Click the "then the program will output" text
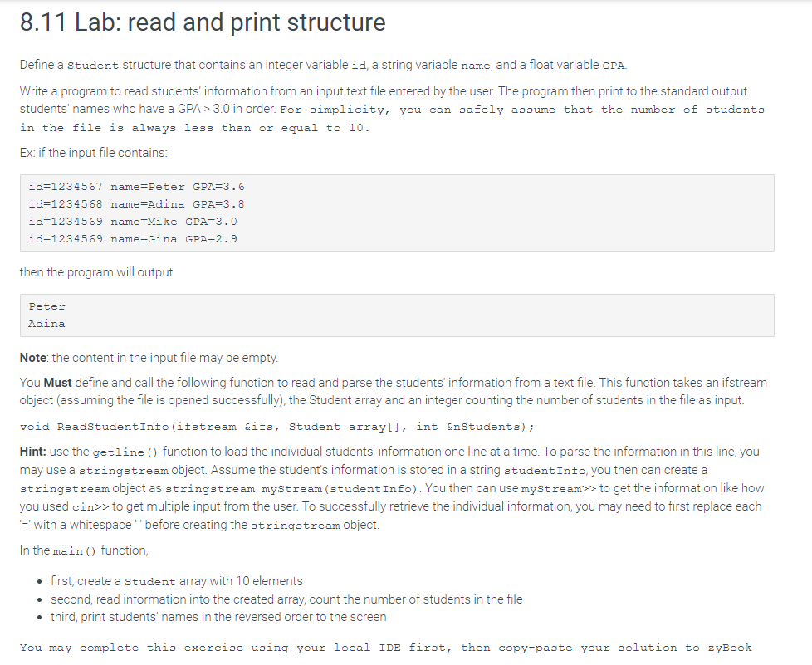The image size is (812, 665). click(x=96, y=272)
